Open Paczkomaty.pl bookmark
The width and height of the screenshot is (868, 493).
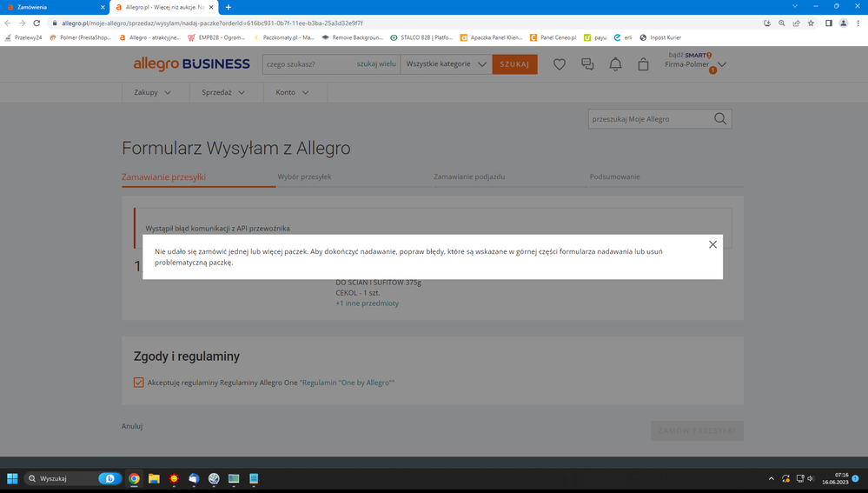(x=283, y=37)
